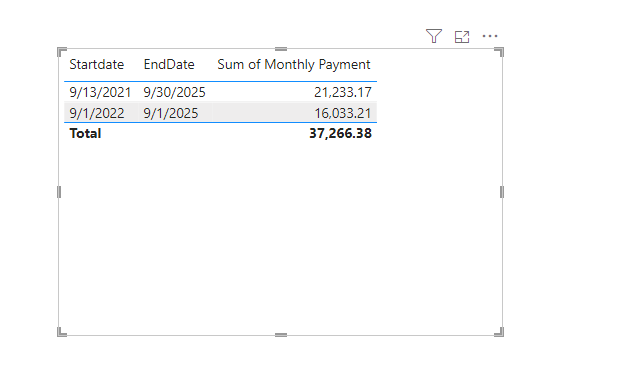Sort by the Startdate column header

pos(96,64)
